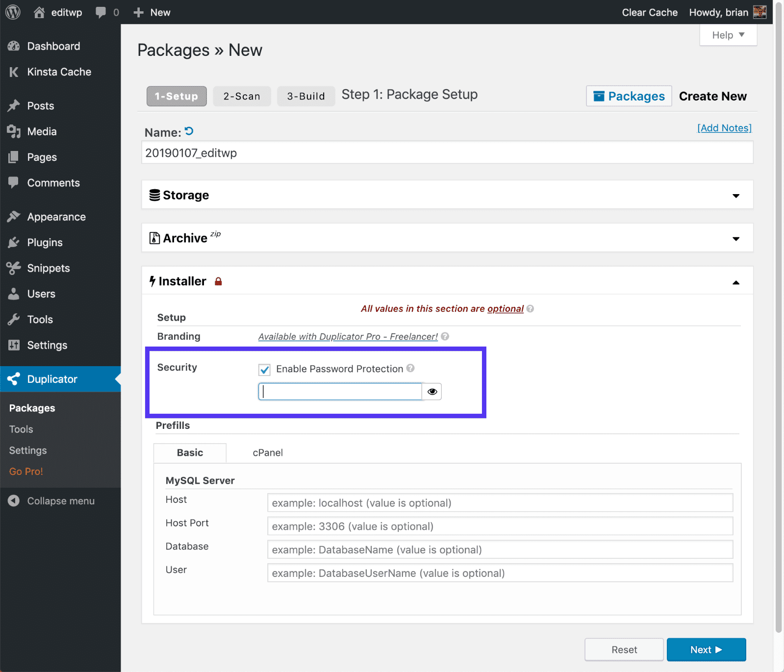Click user avatar next to Howdy, brian
The image size is (784, 672).
click(759, 12)
